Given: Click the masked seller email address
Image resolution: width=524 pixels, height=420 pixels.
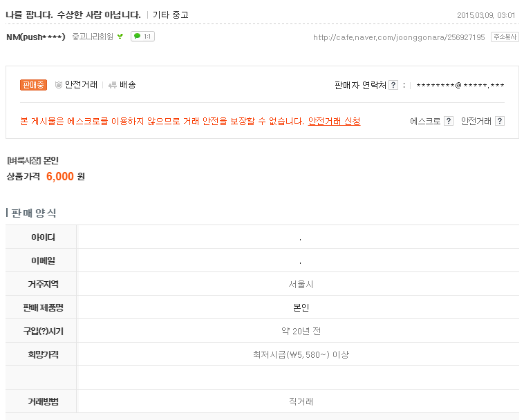Looking at the screenshot, I should (460, 86).
